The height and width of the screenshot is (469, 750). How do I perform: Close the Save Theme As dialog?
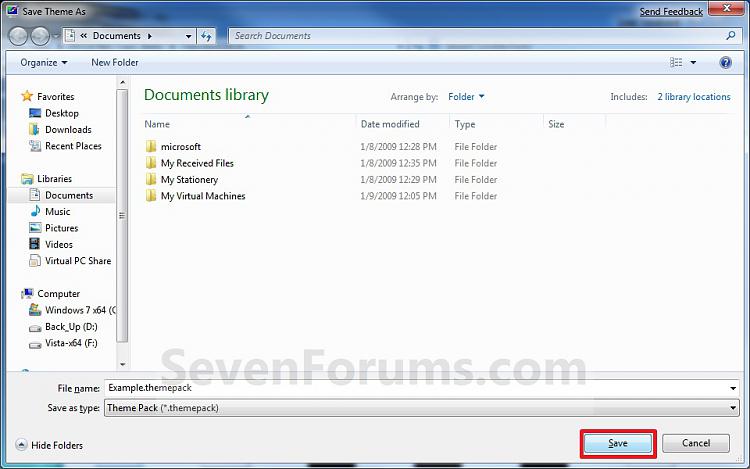click(726, 8)
